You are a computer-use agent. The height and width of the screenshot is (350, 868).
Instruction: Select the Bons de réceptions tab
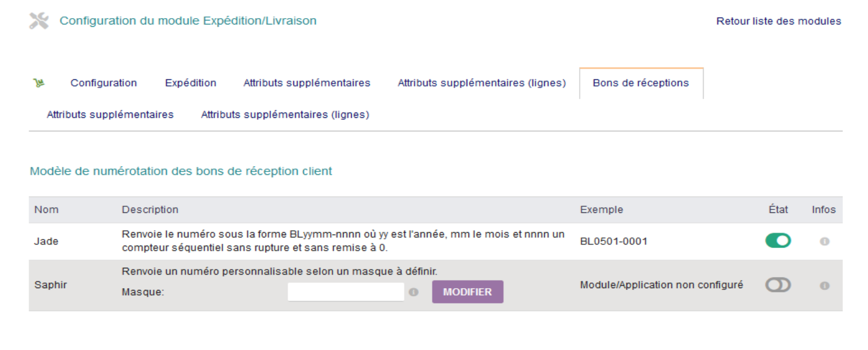point(641,83)
